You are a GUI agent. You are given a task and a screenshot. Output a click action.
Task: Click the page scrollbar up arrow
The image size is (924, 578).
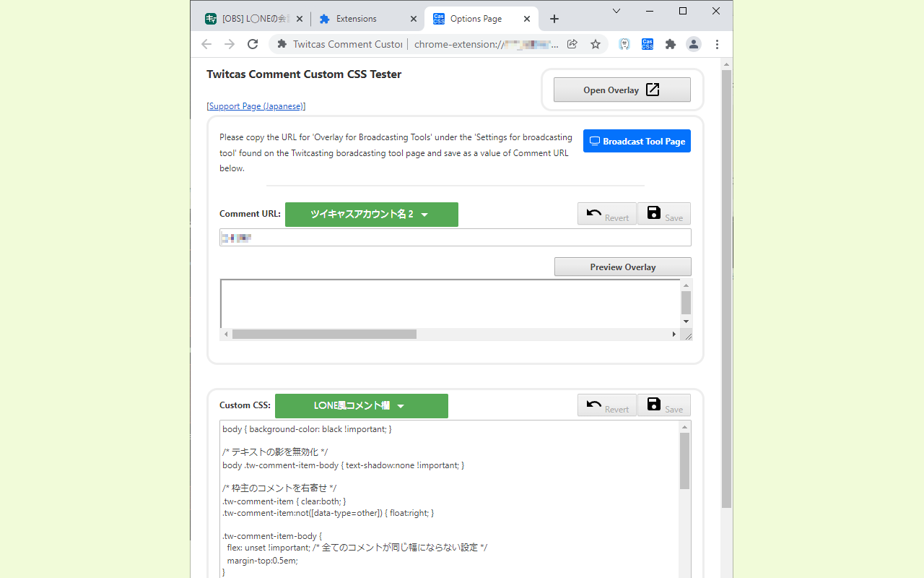727,64
